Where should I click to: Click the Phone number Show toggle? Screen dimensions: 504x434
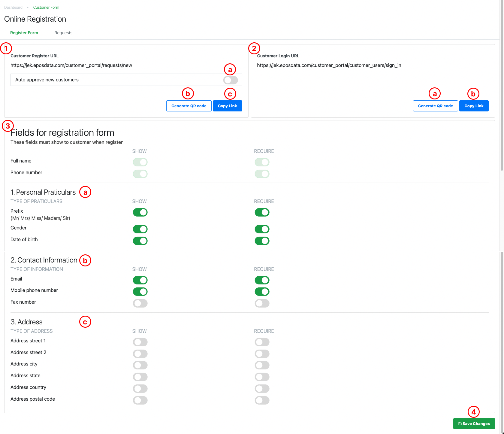pos(140,174)
